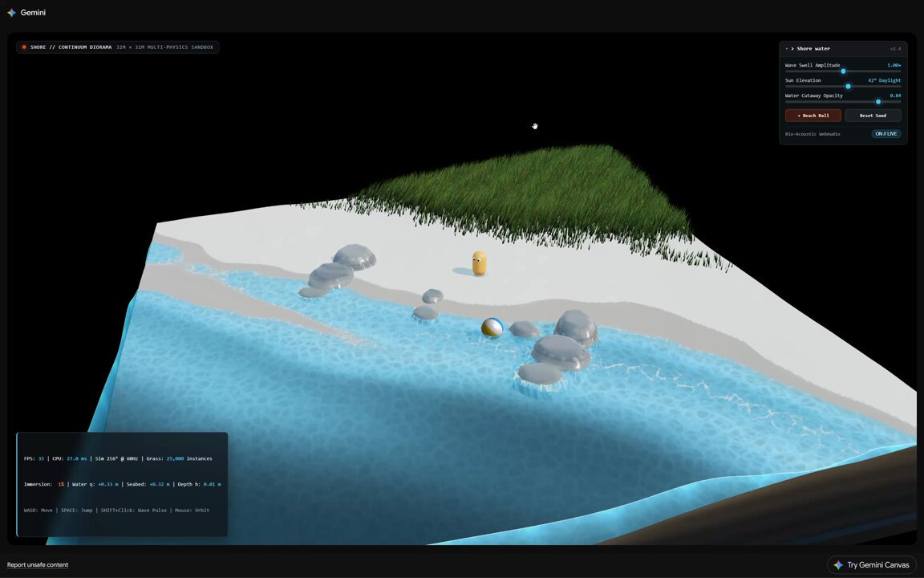Click the 'Sun Elevation' label
The width and height of the screenshot is (924, 578).
[803, 81]
